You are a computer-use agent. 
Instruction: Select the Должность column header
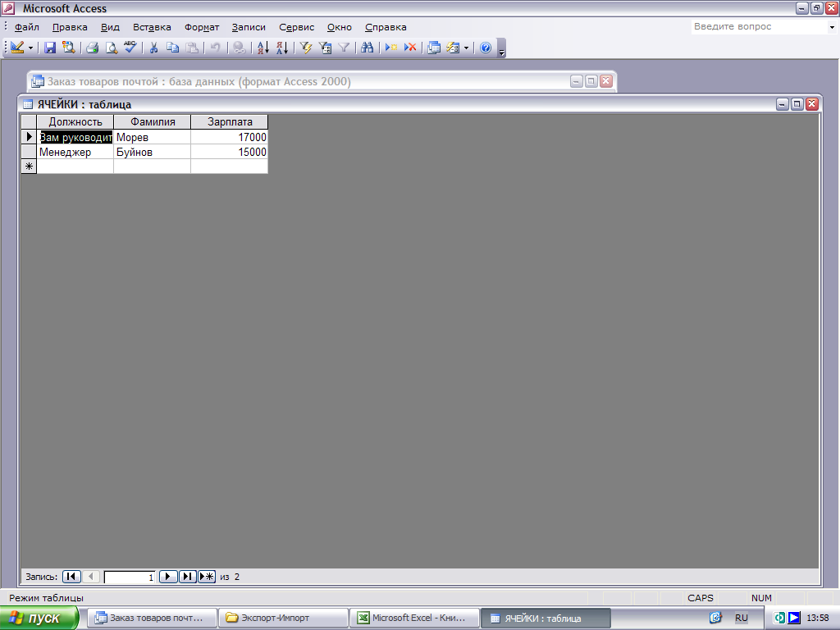click(75, 121)
